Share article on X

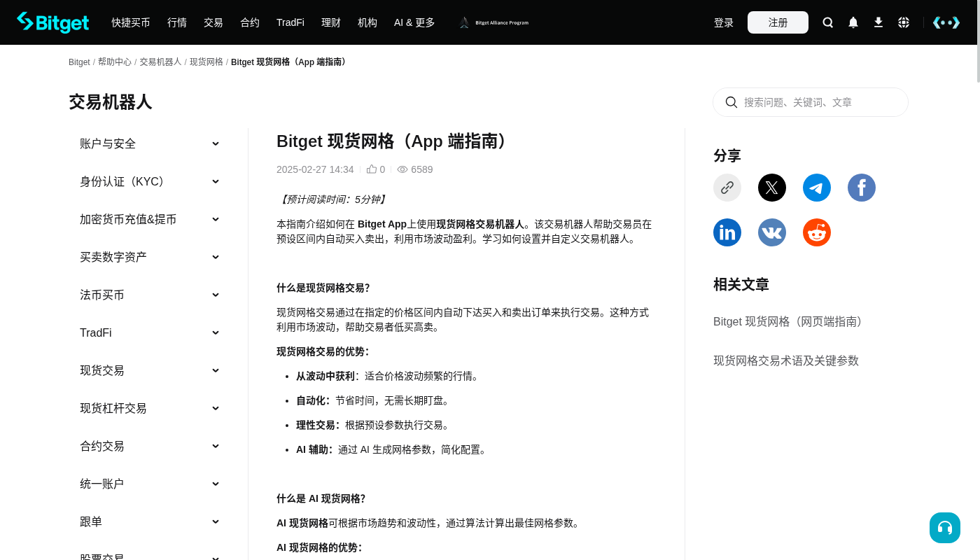tap(772, 188)
